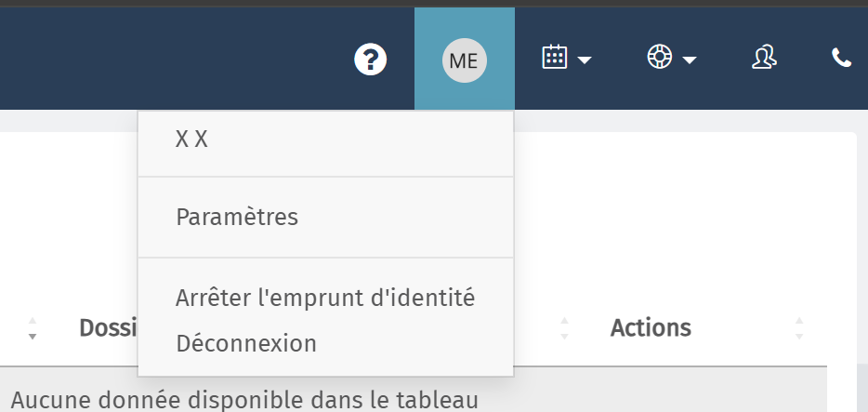Click the lifebuoy support icon
Viewport: 868px width, 412px height.
click(659, 57)
